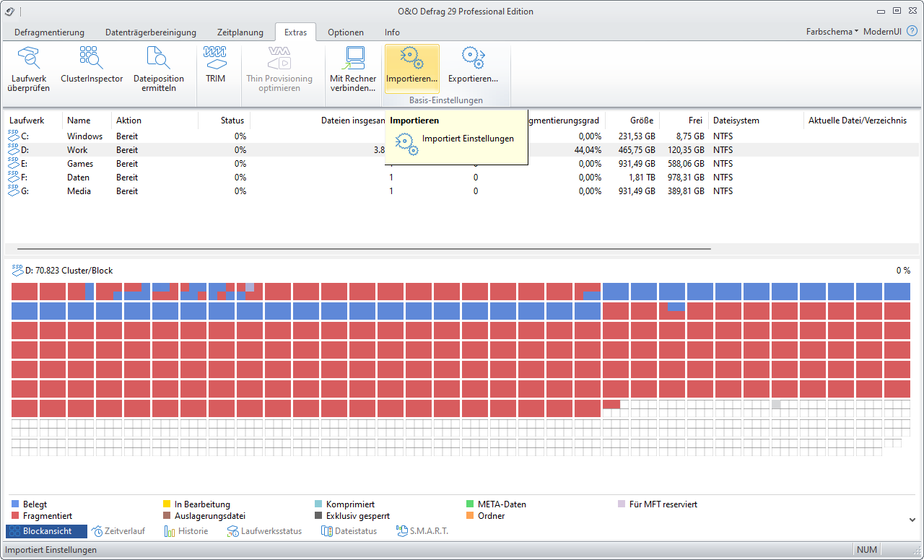Select Dateiposition ermitteln tool
Viewport: 924px width, 560px height.
(x=159, y=69)
